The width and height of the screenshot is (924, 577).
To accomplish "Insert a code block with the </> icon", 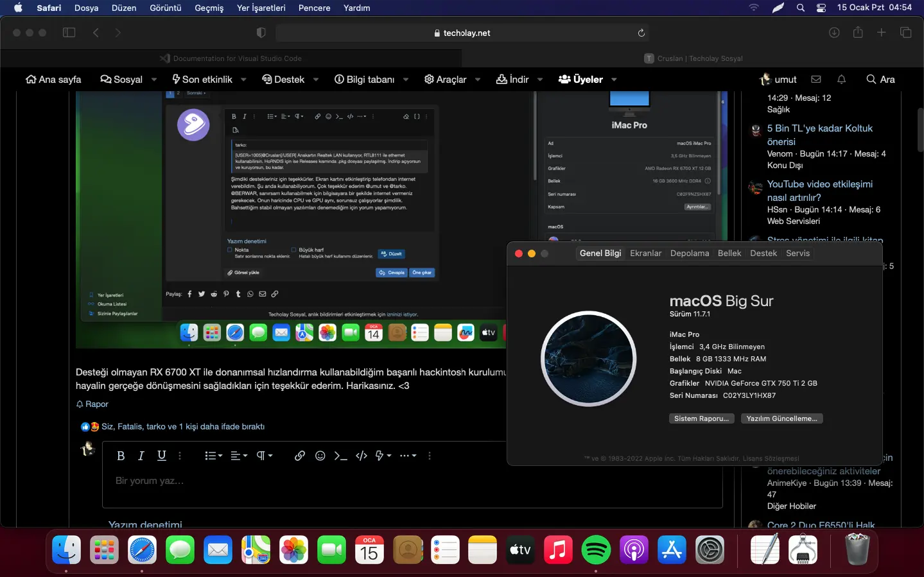I will [362, 456].
